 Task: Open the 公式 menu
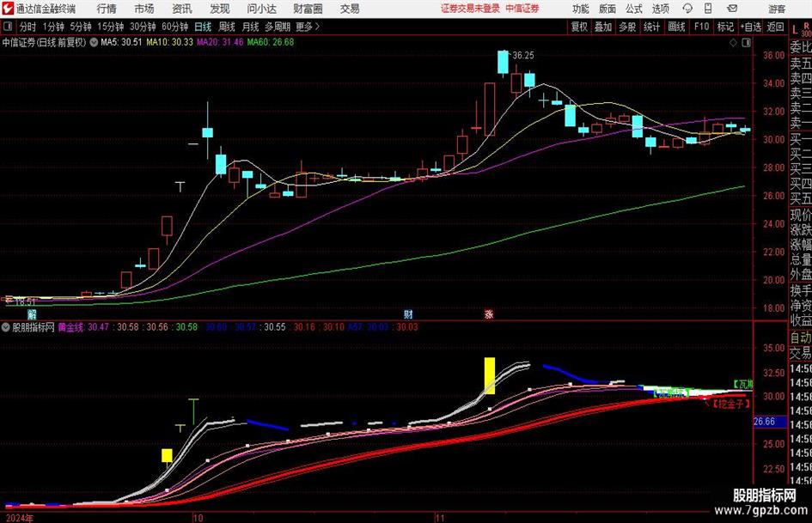coord(634,9)
